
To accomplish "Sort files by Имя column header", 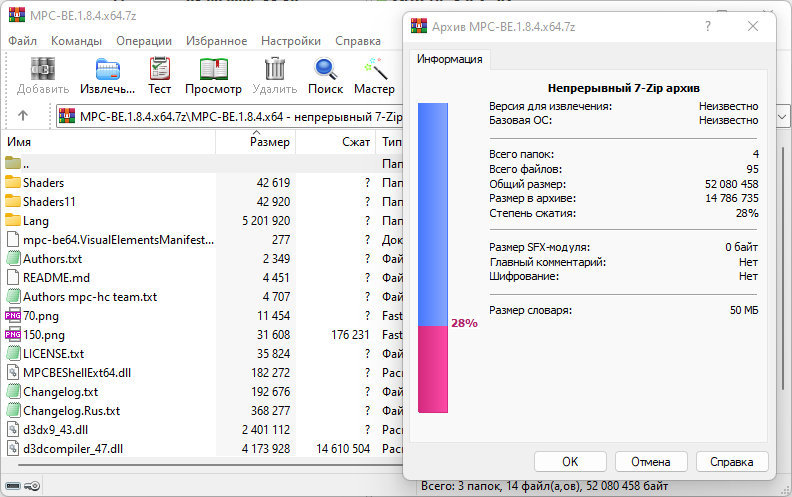I will click(x=110, y=142).
